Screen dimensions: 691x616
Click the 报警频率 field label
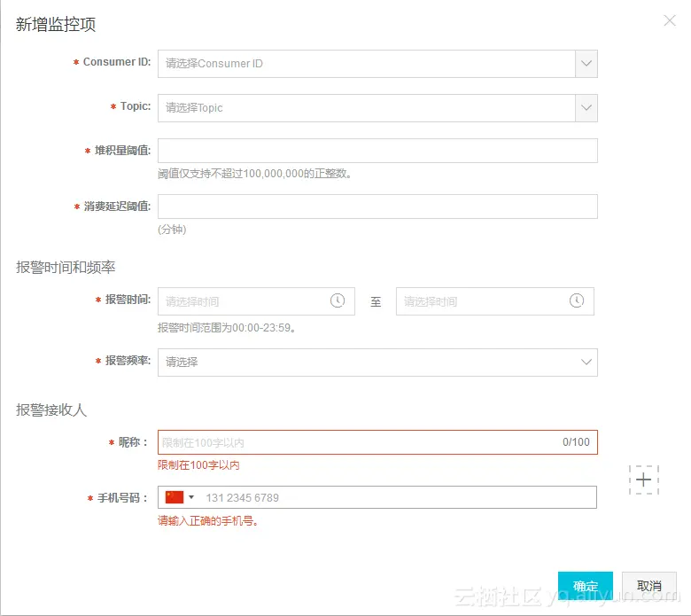point(128,361)
